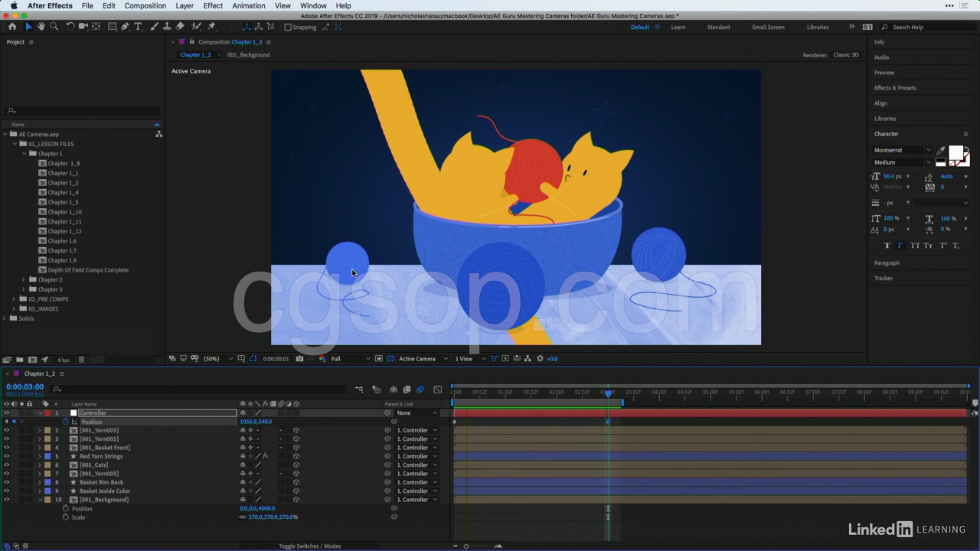Viewport: 980px width, 551px height.
Task: Expand the 02_PRE COMPS folder
Action: click(x=14, y=299)
